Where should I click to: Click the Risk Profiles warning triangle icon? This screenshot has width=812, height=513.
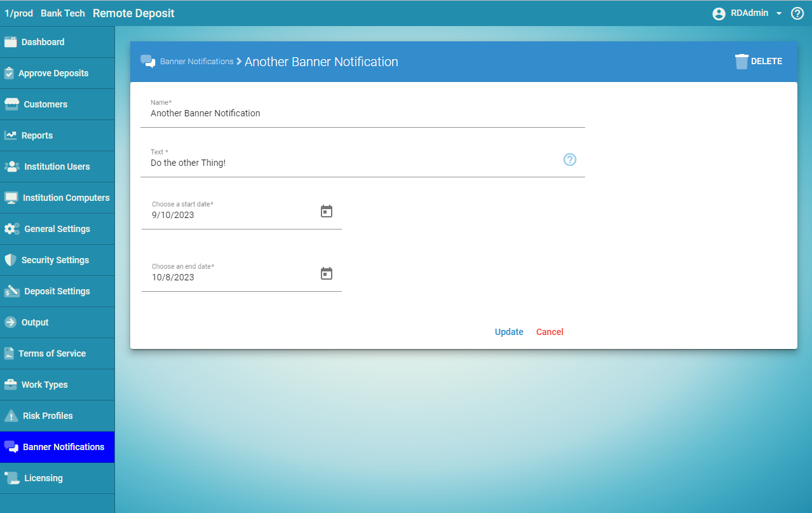pyautogui.click(x=11, y=416)
